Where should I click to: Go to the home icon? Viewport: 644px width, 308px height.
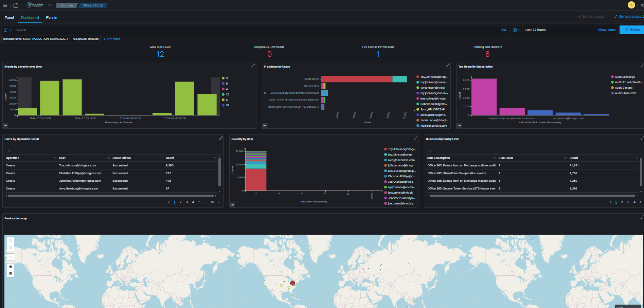click(x=16, y=5)
